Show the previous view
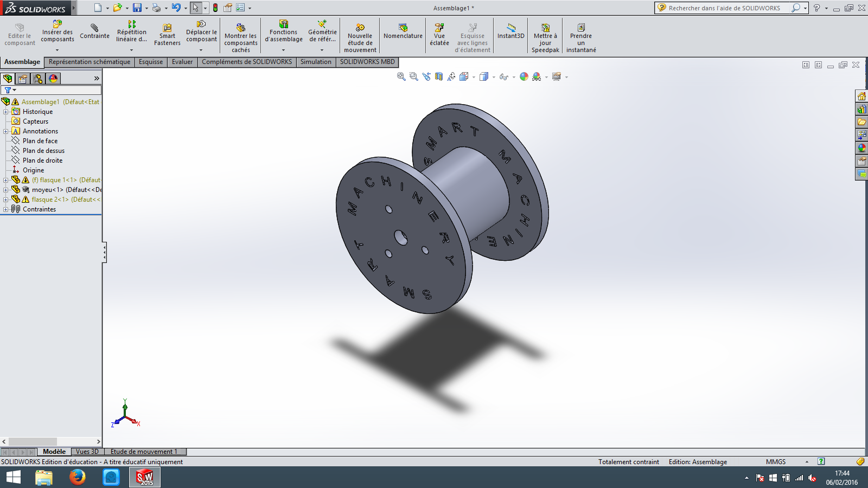Viewport: 868px width, 488px height. point(426,76)
